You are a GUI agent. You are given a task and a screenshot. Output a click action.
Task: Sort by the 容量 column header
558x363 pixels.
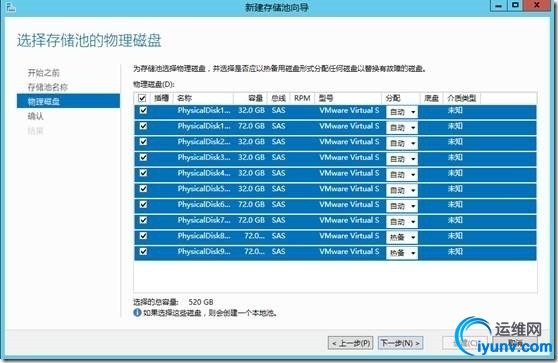(x=250, y=98)
